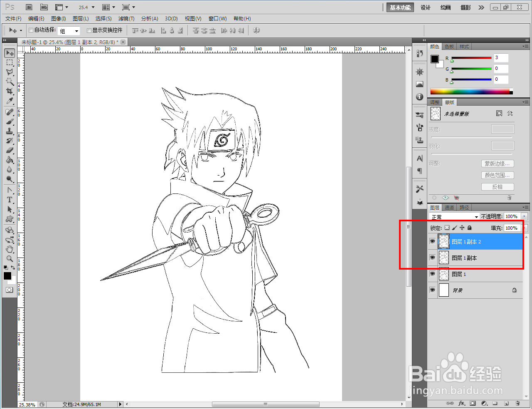Select the Clone Stamp tool

(10, 131)
